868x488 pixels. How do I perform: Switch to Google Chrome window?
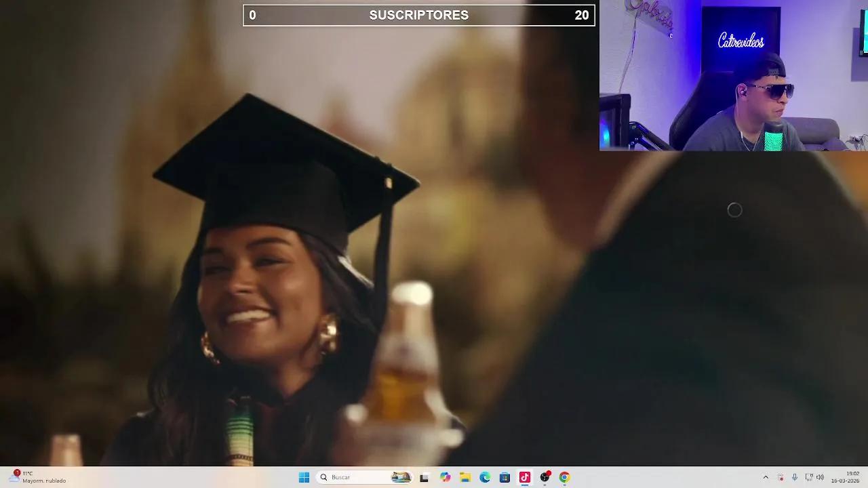coord(564,477)
